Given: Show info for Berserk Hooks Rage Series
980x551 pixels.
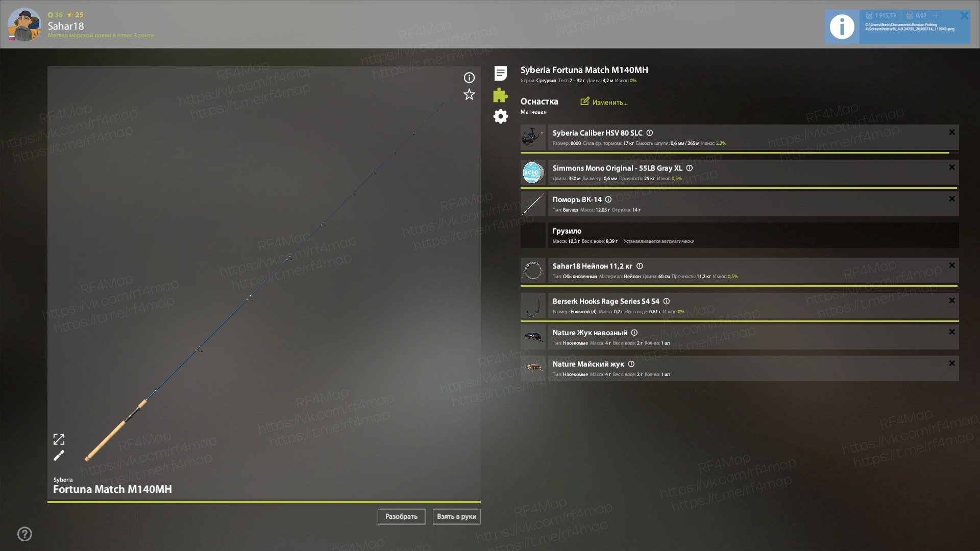Looking at the screenshot, I should [667, 301].
